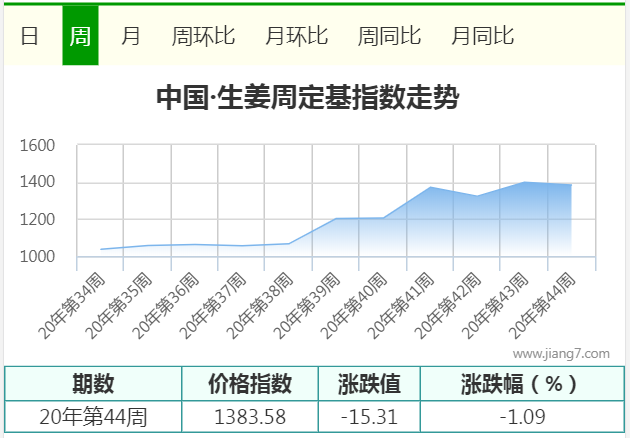This screenshot has height=438, width=630.
Task: Click the week 39 data point on chart
Action: pyautogui.click(x=336, y=219)
